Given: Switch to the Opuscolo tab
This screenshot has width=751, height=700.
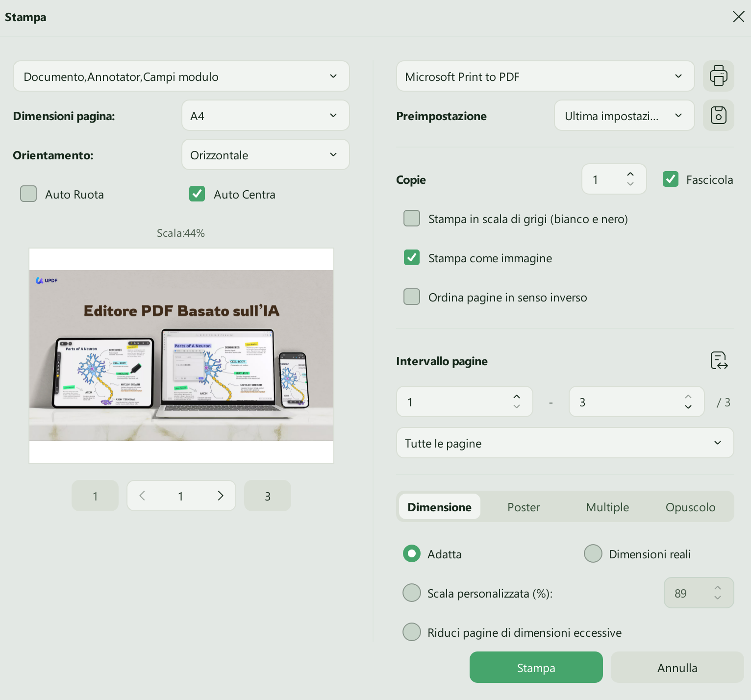Looking at the screenshot, I should [690, 507].
